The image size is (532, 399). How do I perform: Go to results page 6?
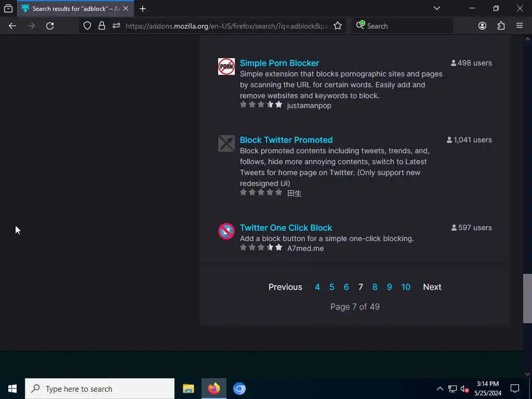pos(346,287)
